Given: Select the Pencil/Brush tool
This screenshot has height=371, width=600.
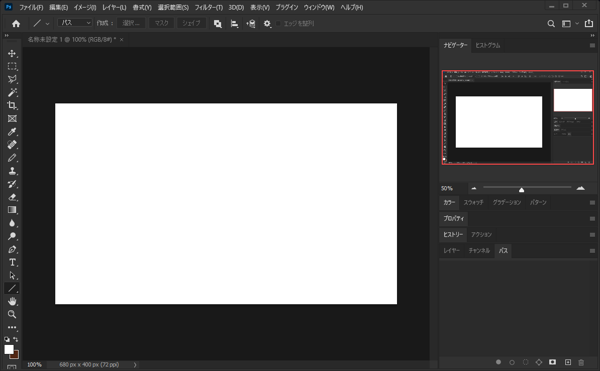Looking at the screenshot, I should [x=12, y=158].
